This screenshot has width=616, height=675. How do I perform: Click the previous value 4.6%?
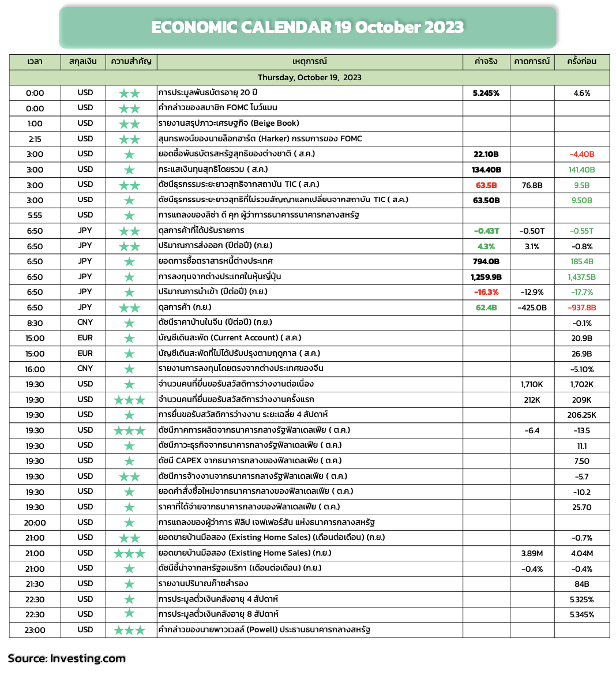click(x=582, y=93)
